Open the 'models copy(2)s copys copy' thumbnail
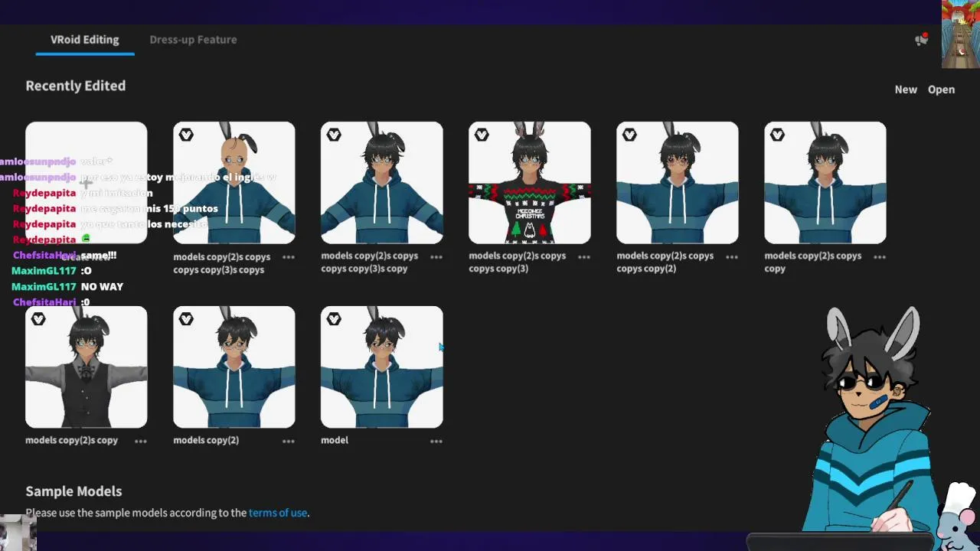Viewport: 980px width, 551px height. pyautogui.click(x=825, y=183)
